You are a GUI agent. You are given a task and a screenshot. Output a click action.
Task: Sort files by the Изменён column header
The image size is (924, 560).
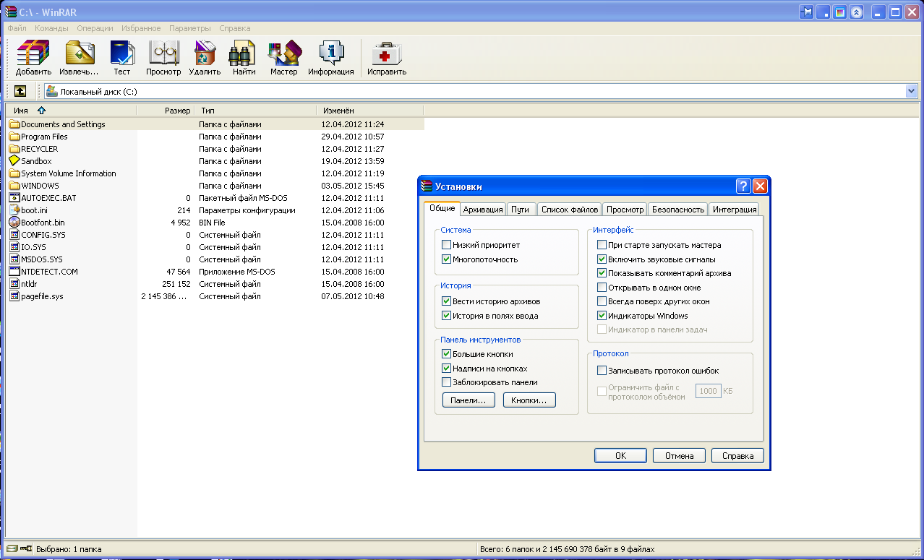click(x=369, y=111)
